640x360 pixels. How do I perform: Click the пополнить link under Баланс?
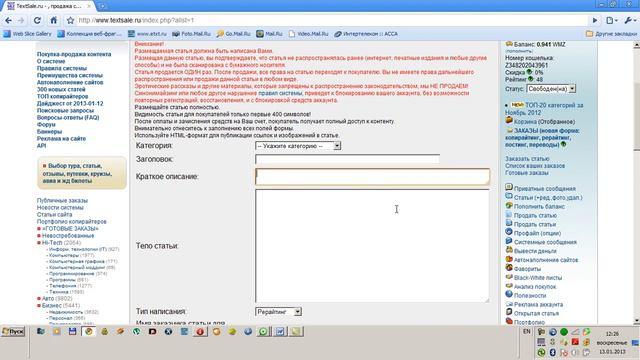tap(518, 51)
